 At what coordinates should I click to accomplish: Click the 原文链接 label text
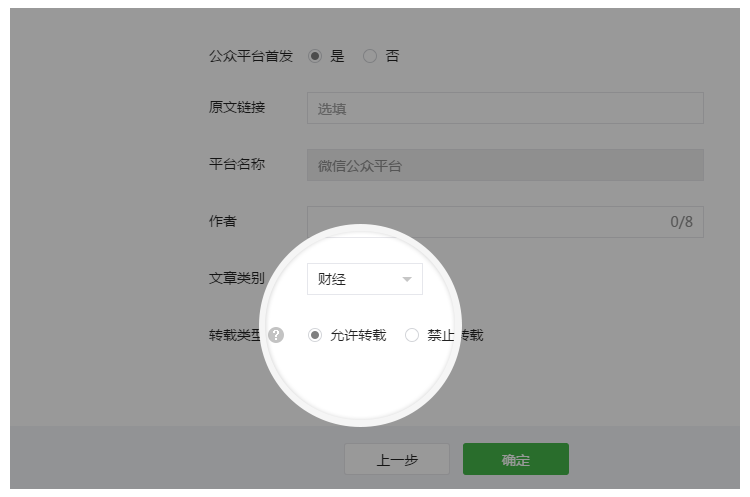click(236, 107)
